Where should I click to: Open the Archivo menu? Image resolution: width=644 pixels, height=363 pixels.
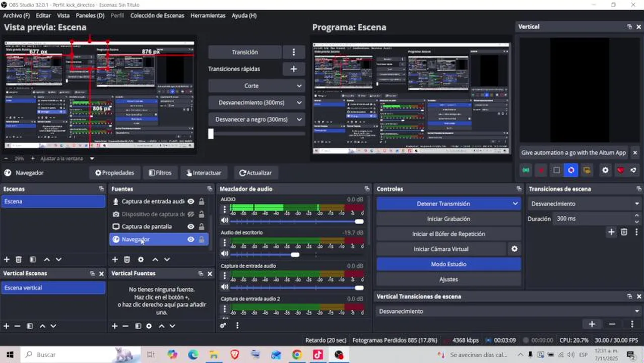click(x=16, y=16)
